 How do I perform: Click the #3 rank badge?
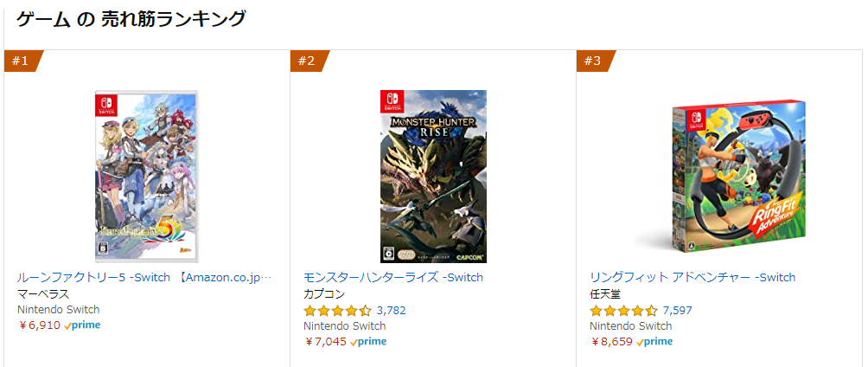point(593,61)
